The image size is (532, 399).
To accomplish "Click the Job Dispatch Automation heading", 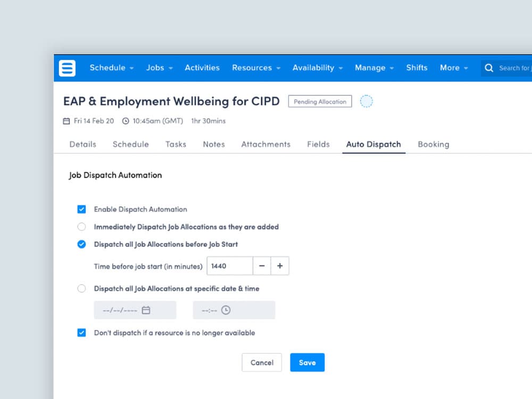I will coord(115,176).
